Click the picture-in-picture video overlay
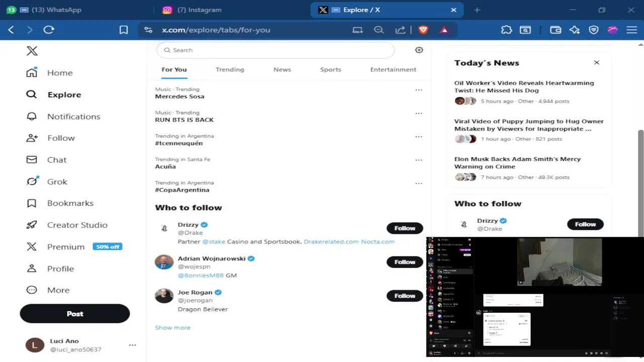The image size is (644, 362). 535,297
